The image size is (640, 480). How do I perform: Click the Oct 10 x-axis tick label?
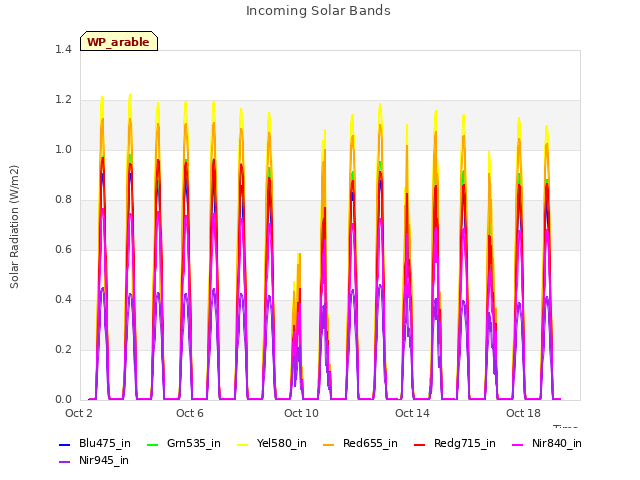click(301, 413)
